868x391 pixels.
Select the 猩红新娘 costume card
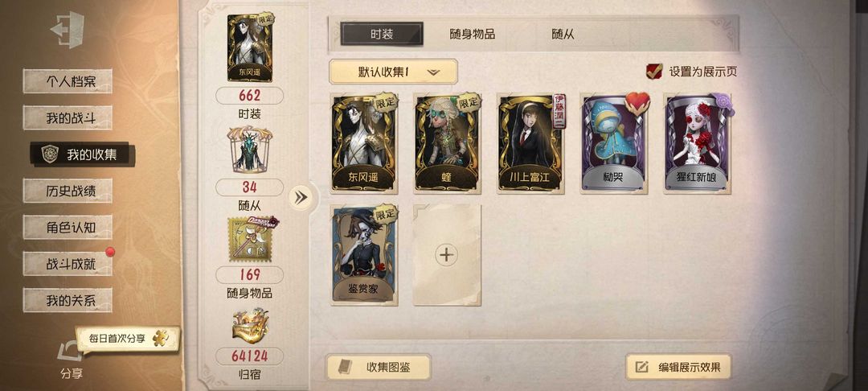click(x=697, y=143)
